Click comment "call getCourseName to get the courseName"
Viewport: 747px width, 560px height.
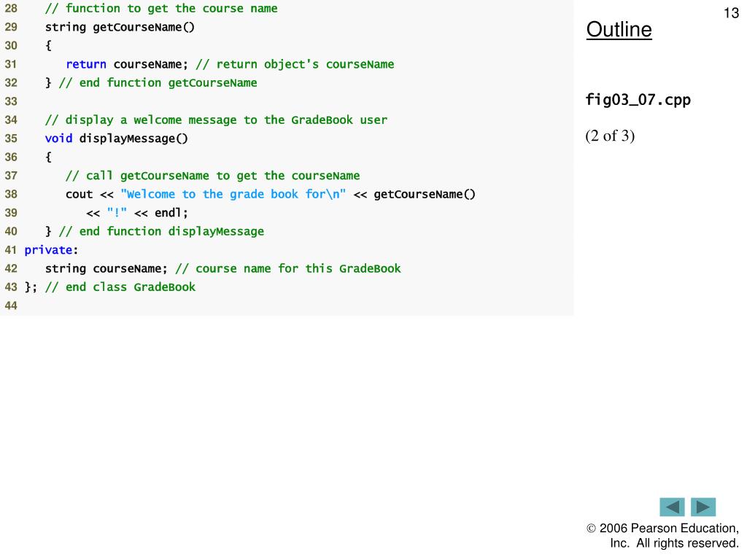213,176
